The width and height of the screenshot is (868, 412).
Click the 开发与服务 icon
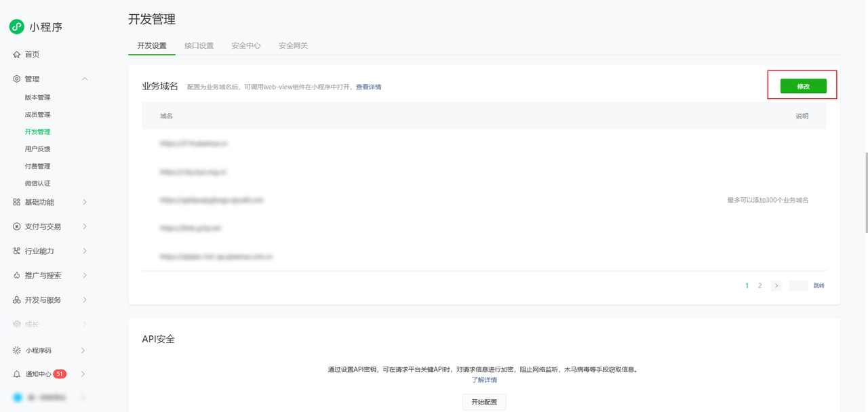(x=17, y=300)
